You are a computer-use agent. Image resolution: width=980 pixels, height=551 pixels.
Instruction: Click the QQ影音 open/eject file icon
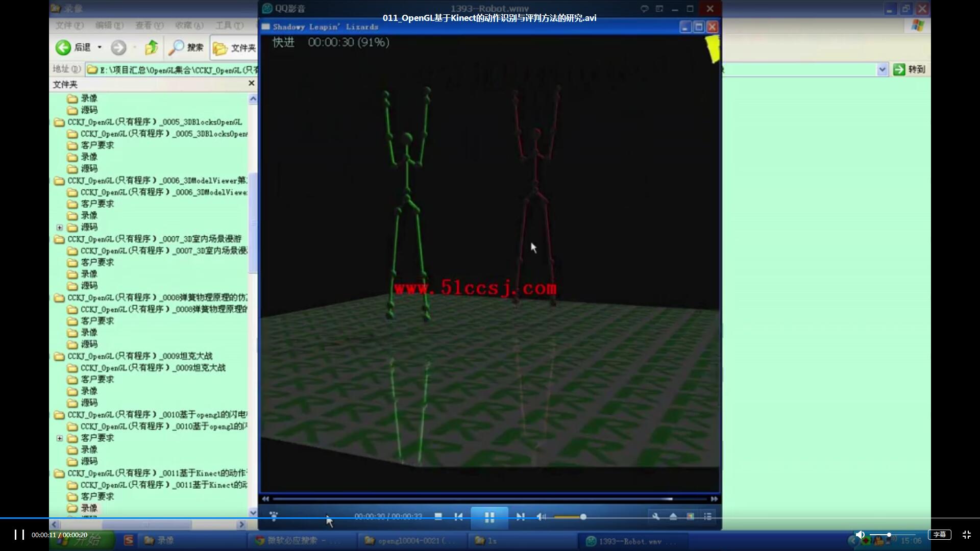[673, 517]
